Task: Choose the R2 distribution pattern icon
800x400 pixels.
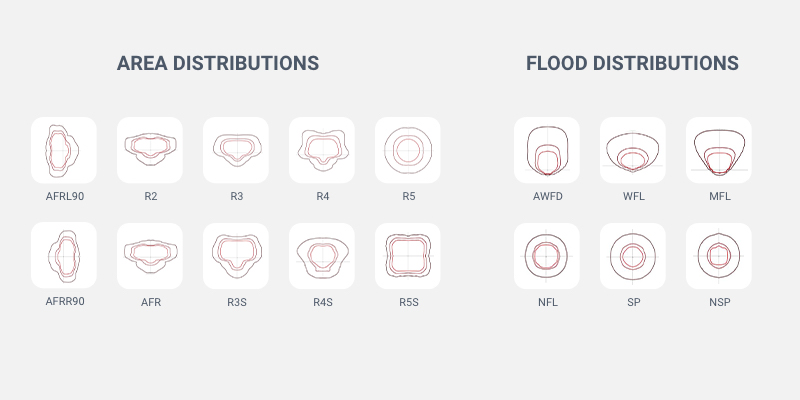Action: click(x=150, y=150)
